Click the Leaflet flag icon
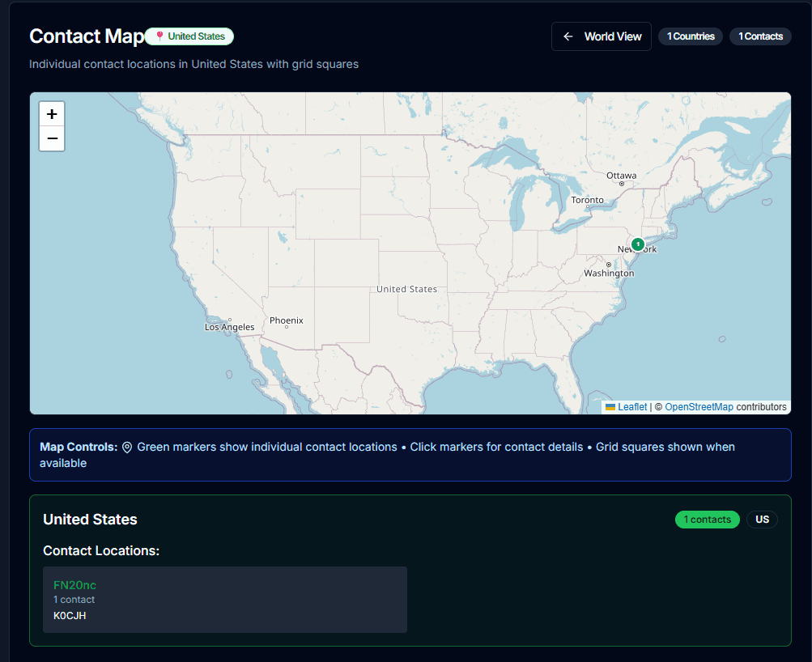The height and width of the screenshot is (662, 812). (x=610, y=407)
